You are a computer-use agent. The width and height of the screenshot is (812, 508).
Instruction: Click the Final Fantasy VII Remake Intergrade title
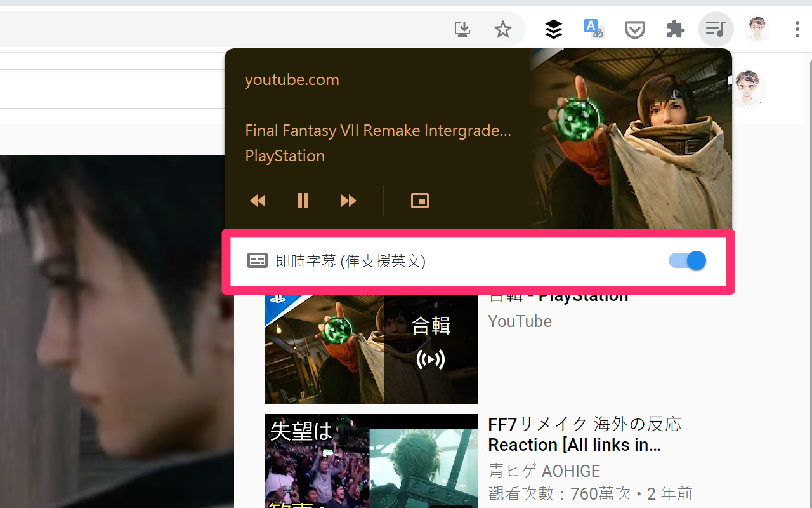[378, 131]
